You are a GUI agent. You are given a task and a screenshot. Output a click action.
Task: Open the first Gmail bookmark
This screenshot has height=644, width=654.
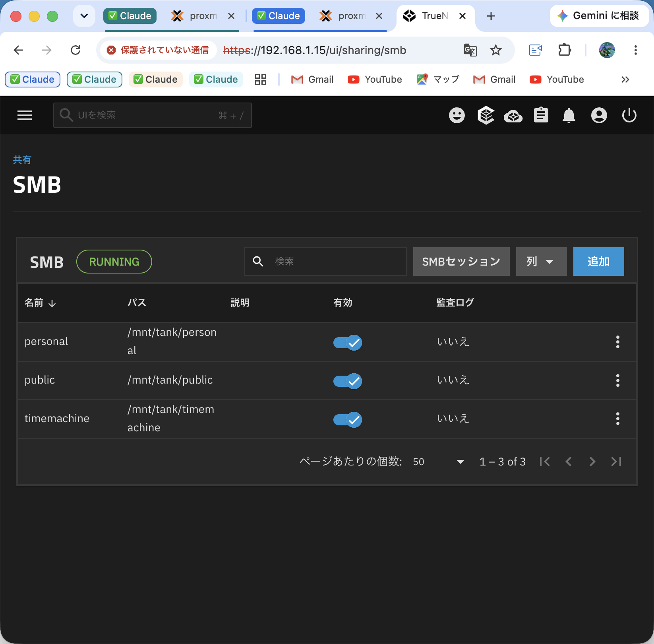point(312,80)
